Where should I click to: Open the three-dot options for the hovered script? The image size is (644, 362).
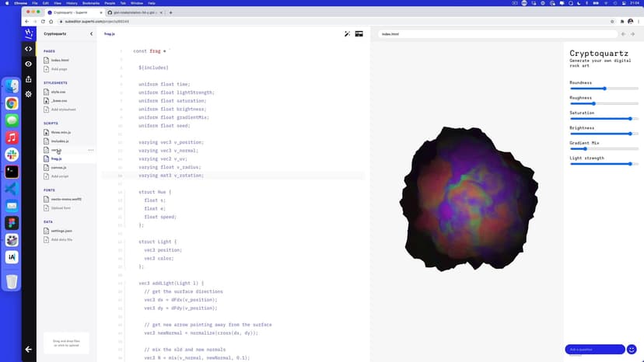pos(91,150)
